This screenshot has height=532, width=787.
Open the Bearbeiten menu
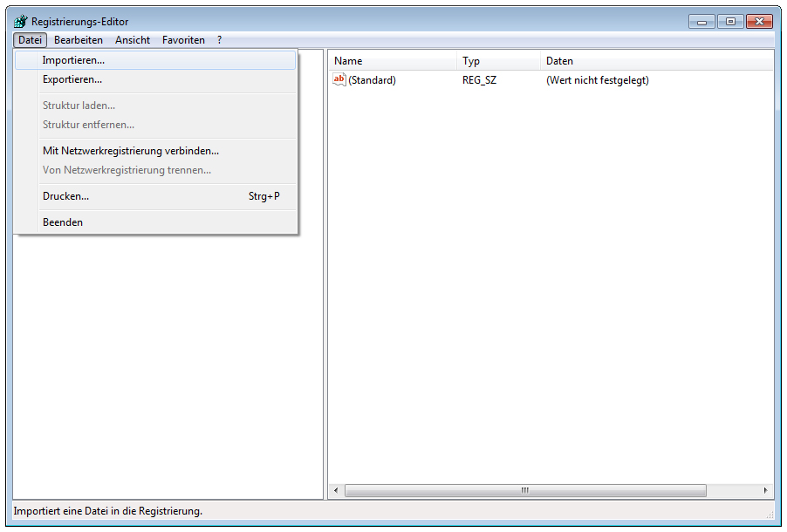(x=79, y=40)
